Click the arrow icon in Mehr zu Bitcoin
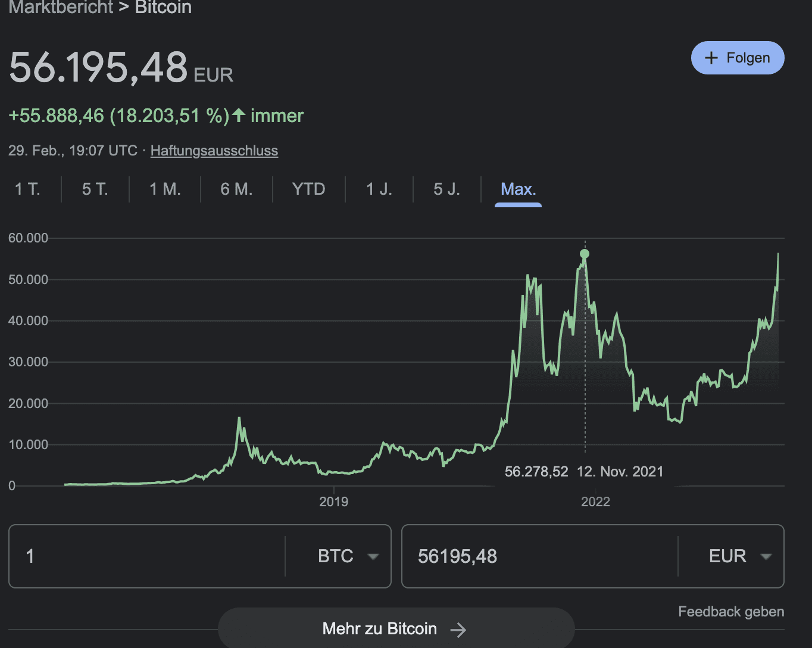The width and height of the screenshot is (812, 648). pos(458,630)
